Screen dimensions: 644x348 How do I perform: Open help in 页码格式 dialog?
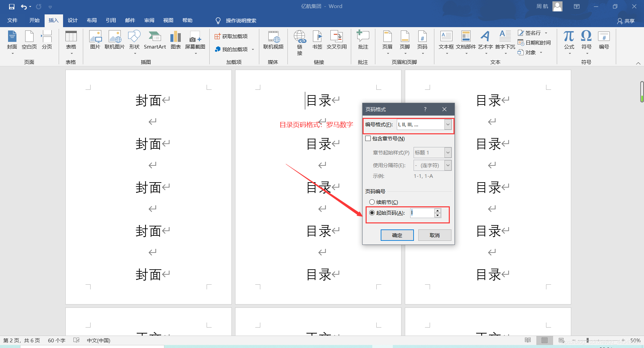coord(425,109)
